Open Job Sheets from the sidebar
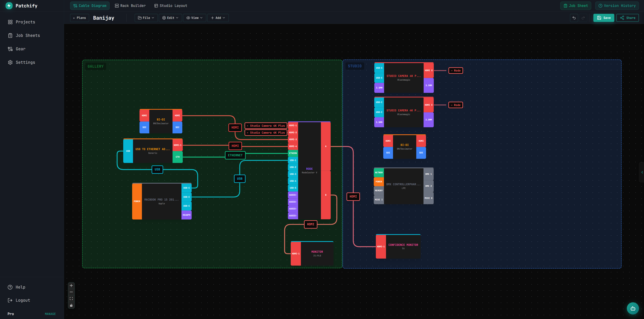The width and height of the screenshot is (644, 319). click(x=28, y=35)
